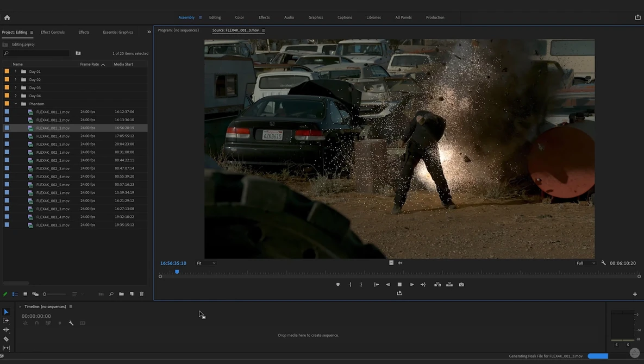Switch to the Color workspace
644x364 pixels.
[240, 17]
